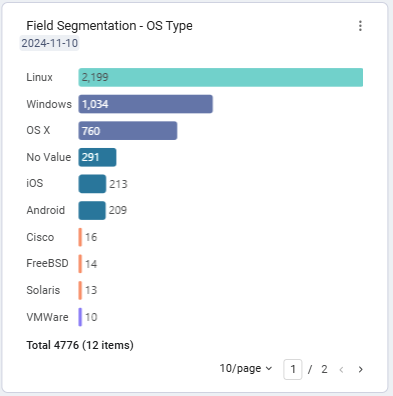This screenshot has height=396, width=393.
Task: Click the page number input field
Action: tap(293, 369)
